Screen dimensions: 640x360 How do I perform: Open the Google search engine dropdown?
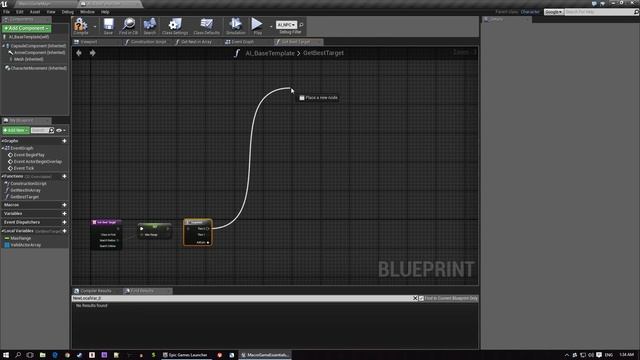pos(553,12)
